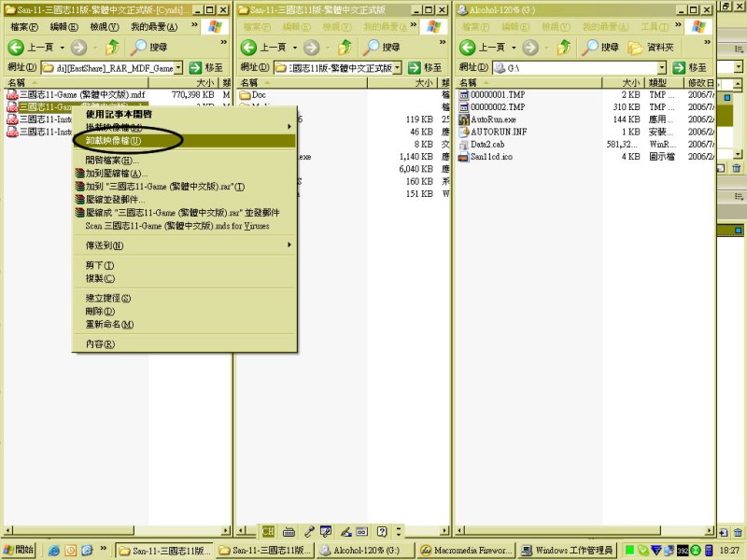Choose 加到壓縮檔(A)... in context menu
The height and width of the screenshot is (560, 747).
coord(184,174)
